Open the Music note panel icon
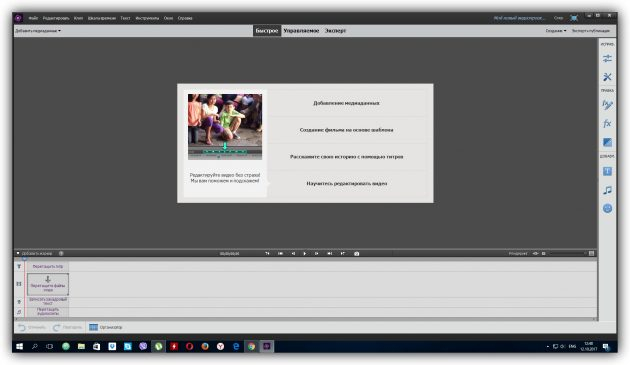This screenshot has height=365, width=630. pyautogui.click(x=607, y=190)
